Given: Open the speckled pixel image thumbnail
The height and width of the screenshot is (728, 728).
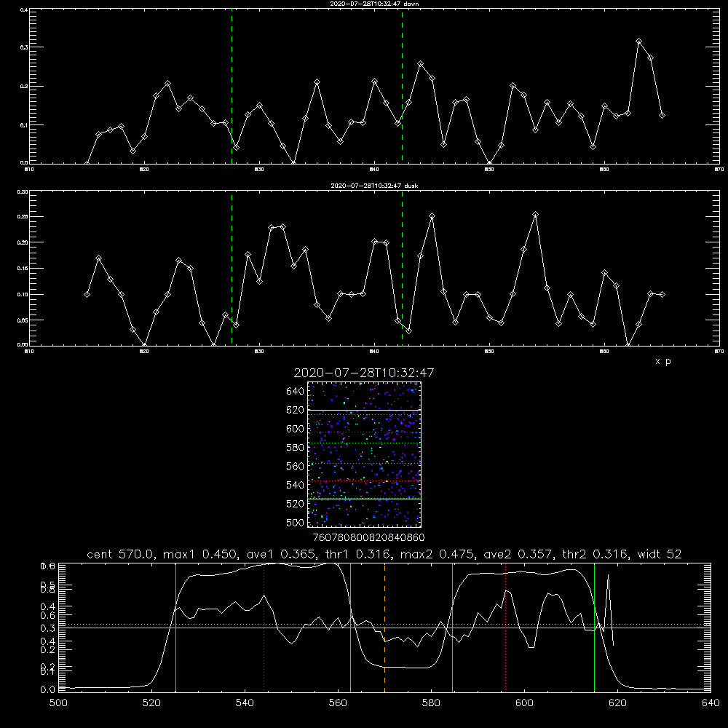Looking at the screenshot, I should pos(365,454).
